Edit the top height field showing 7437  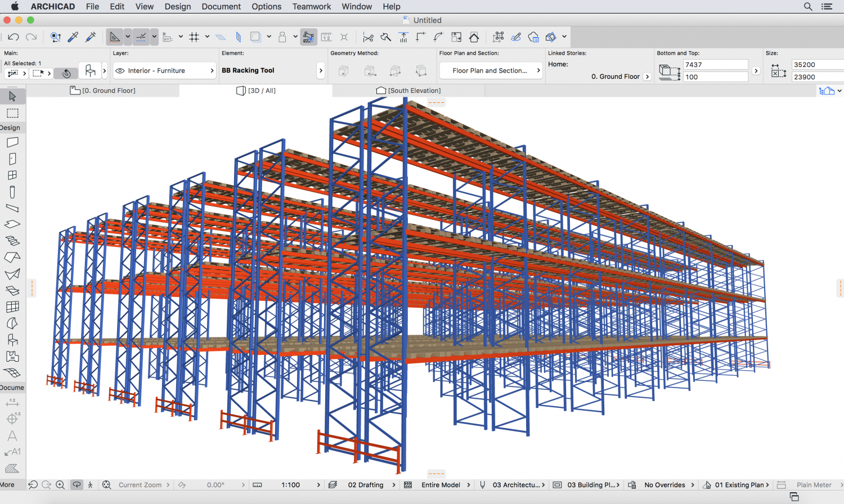point(716,65)
